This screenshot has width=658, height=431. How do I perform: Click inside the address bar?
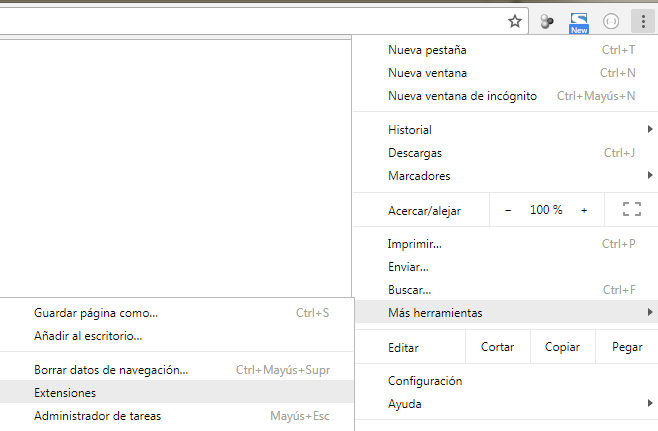[250, 21]
